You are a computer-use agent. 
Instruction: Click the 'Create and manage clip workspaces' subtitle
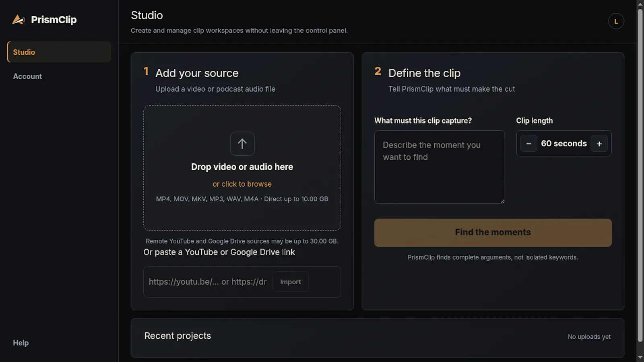click(239, 31)
